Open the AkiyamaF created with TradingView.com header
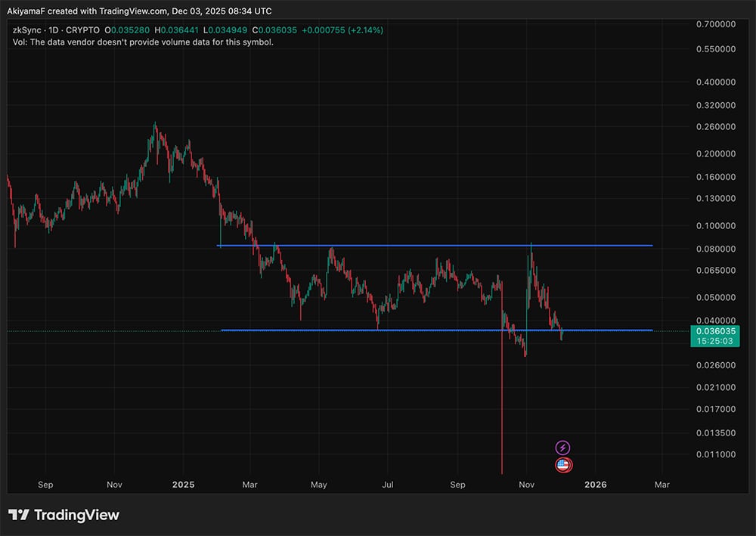 point(139,11)
